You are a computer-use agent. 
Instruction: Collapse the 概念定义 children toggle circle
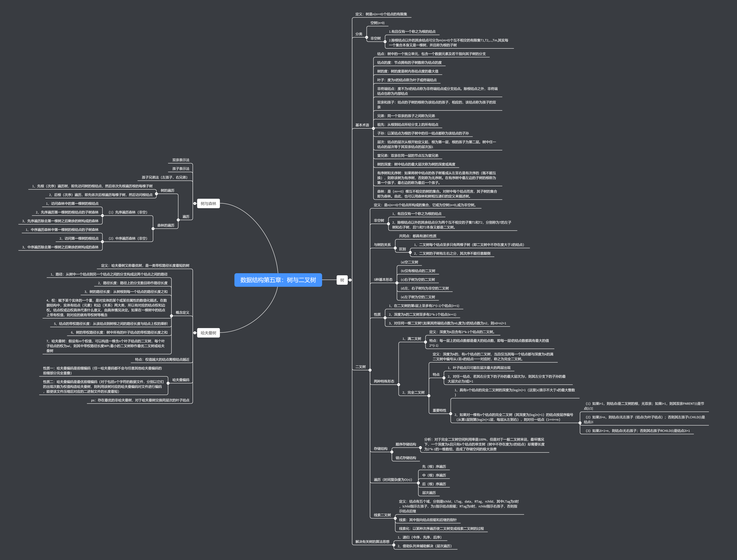tap(171, 316)
